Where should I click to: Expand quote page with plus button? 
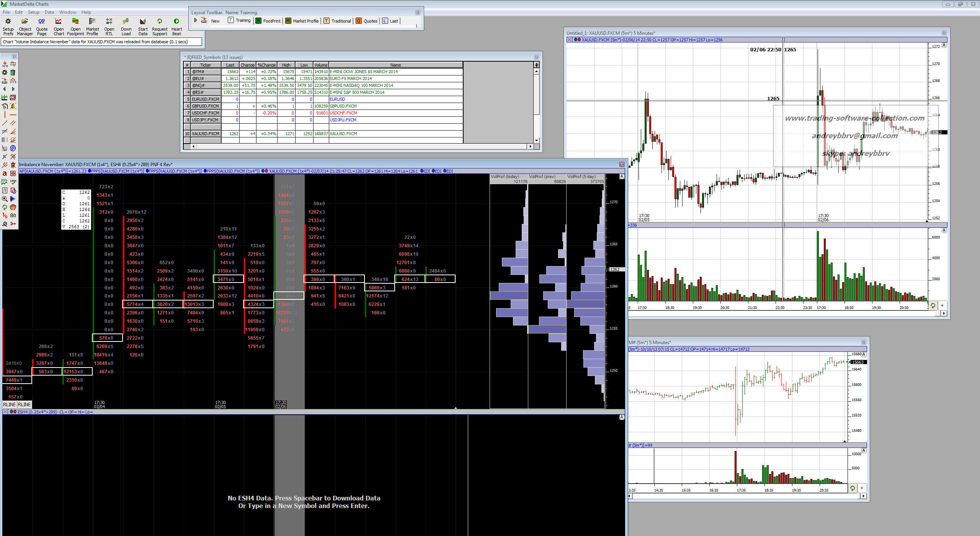point(536,65)
